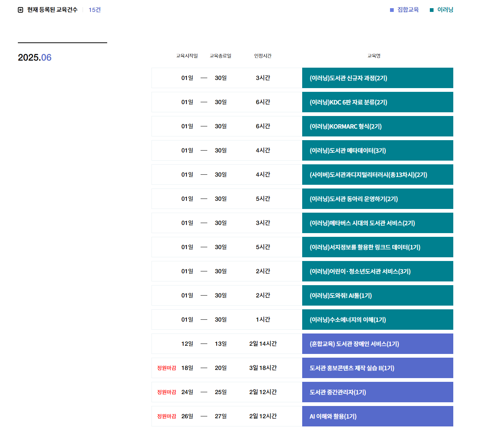Click the 교육시작일 column header
The height and width of the screenshot is (448, 489).
click(187, 56)
